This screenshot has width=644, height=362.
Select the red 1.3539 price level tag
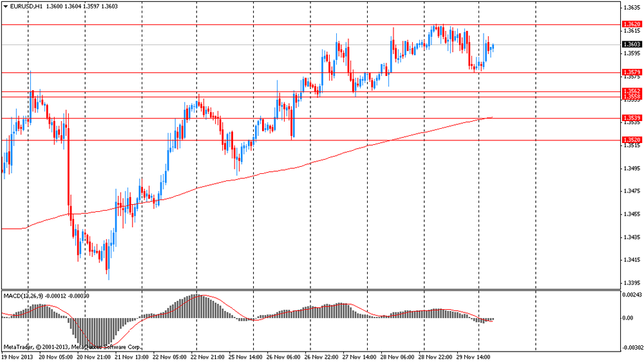[632, 118]
